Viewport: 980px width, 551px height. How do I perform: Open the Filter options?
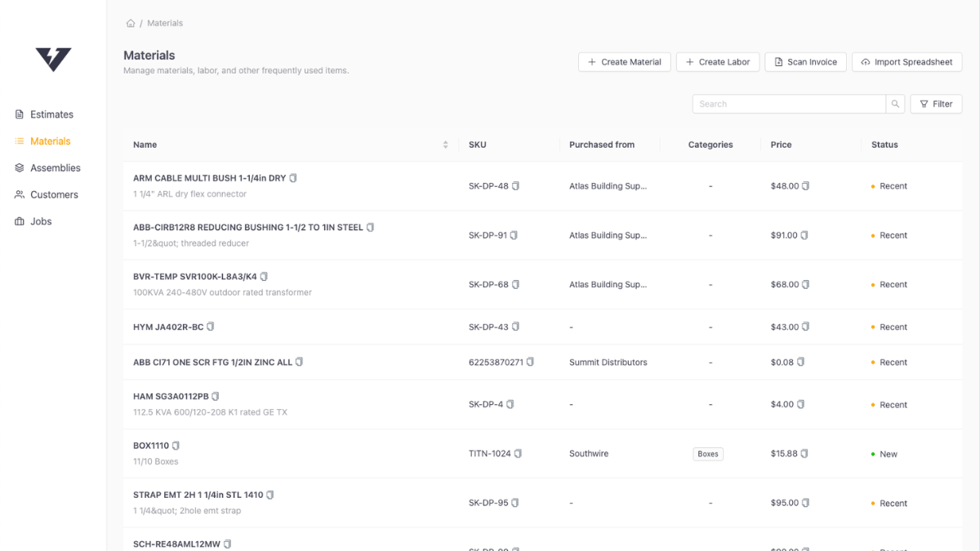936,104
